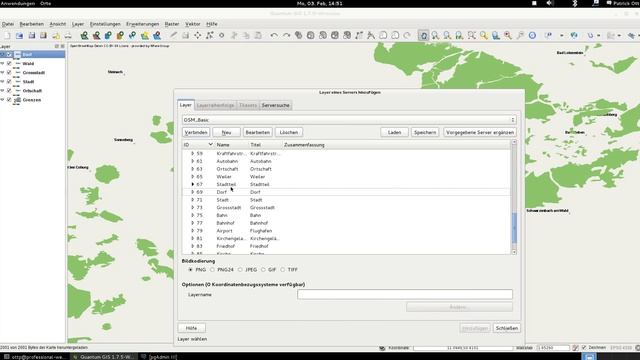Click the Open Project folder icon
640x360 pixels.
tap(19, 36)
